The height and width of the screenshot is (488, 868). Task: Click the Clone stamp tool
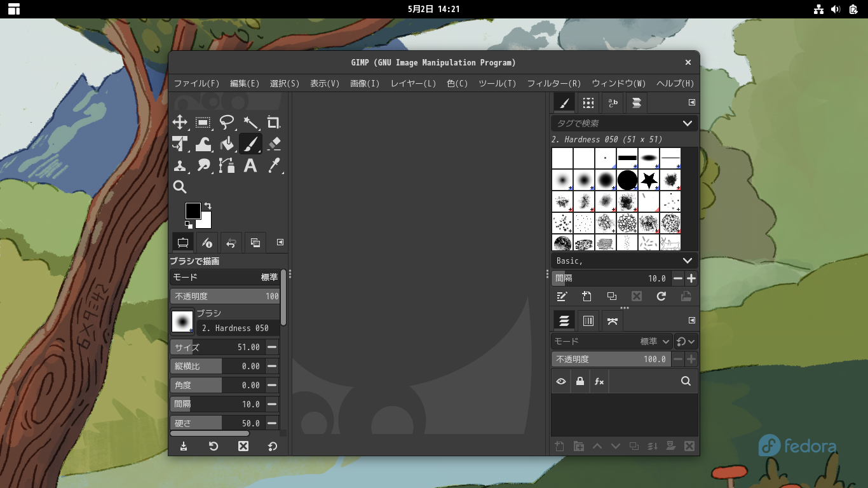click(x=180, y=166)
